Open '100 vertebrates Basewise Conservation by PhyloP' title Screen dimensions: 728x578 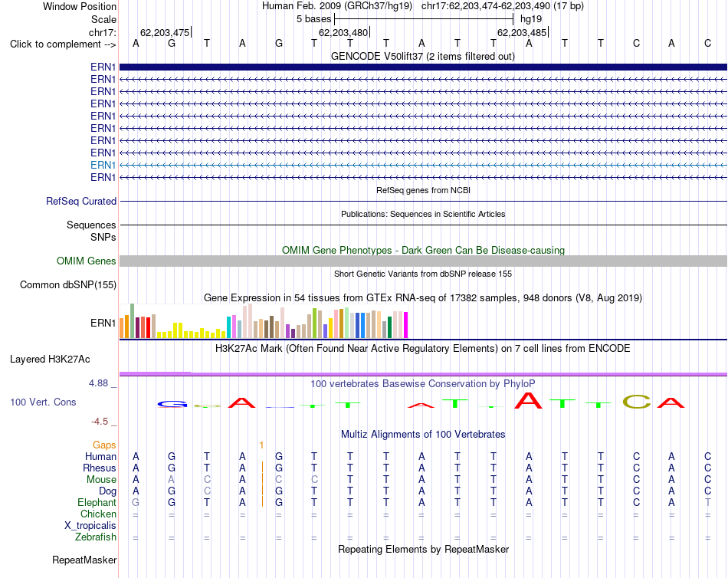point(423,384)
